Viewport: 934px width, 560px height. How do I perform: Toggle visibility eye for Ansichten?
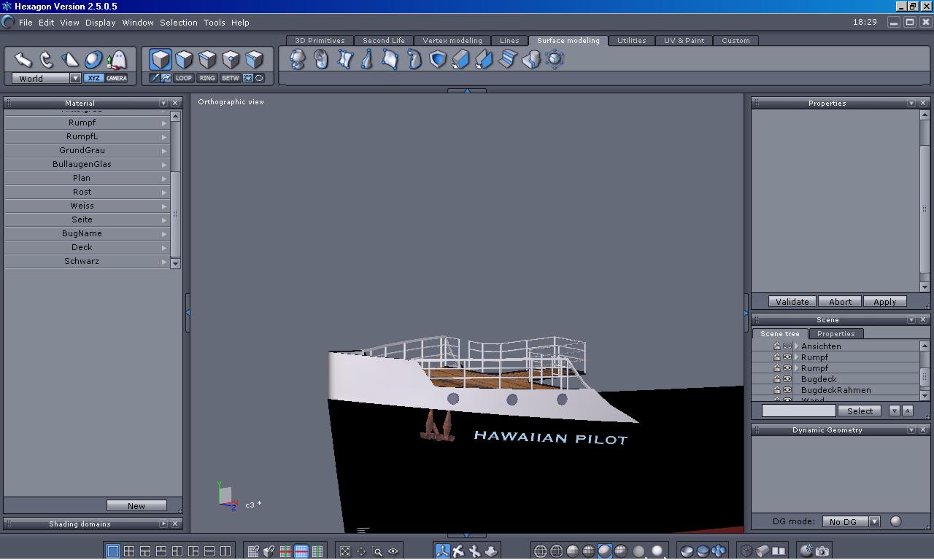(787, 346)
